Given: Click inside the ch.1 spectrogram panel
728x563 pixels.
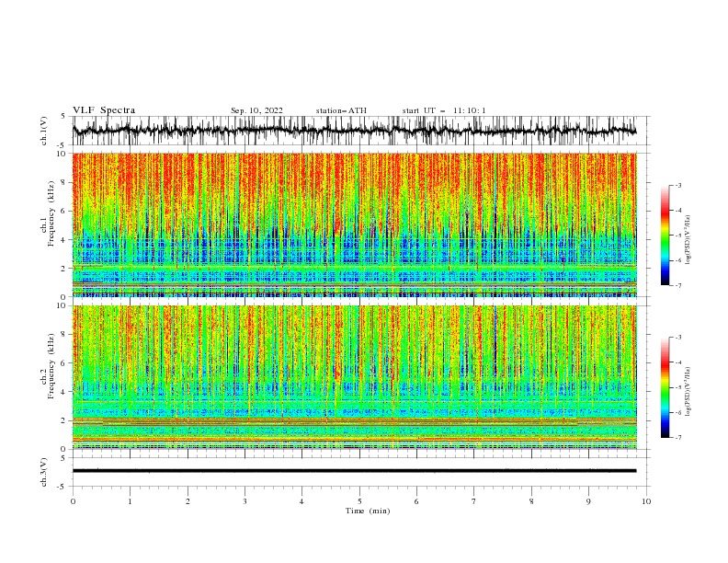Looking at the screenshot, I should (354, 224).
